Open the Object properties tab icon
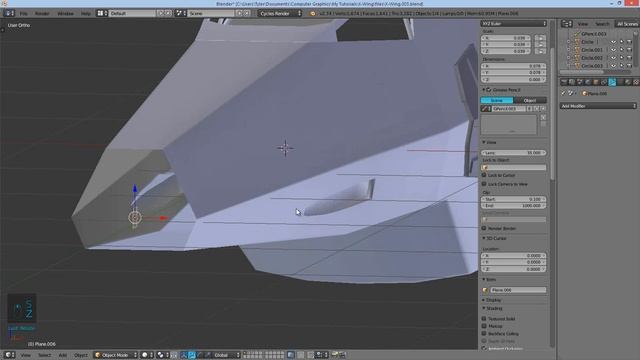The image size is (640, 360). 596,82
